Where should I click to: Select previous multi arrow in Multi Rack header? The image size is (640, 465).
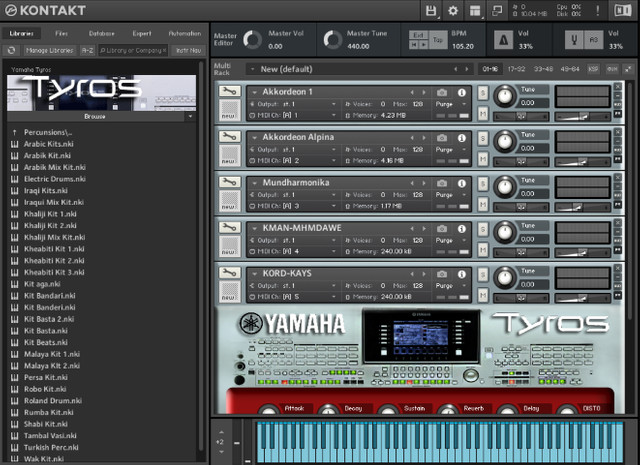(x=456, y=69)
